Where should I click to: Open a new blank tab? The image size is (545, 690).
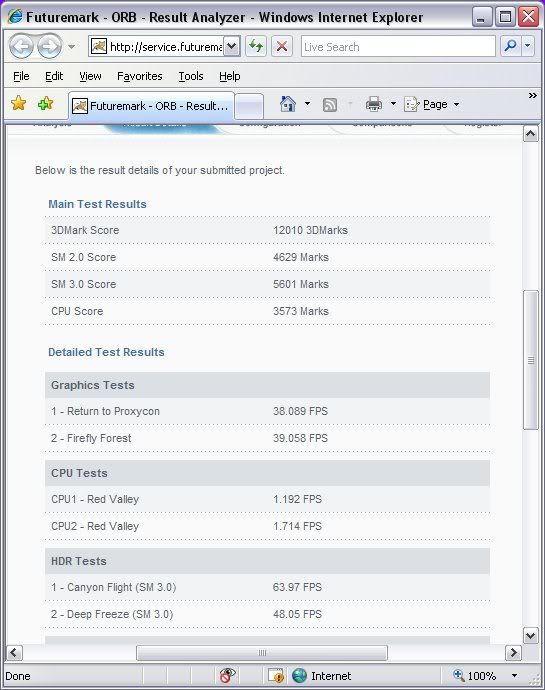coord(249,106)
